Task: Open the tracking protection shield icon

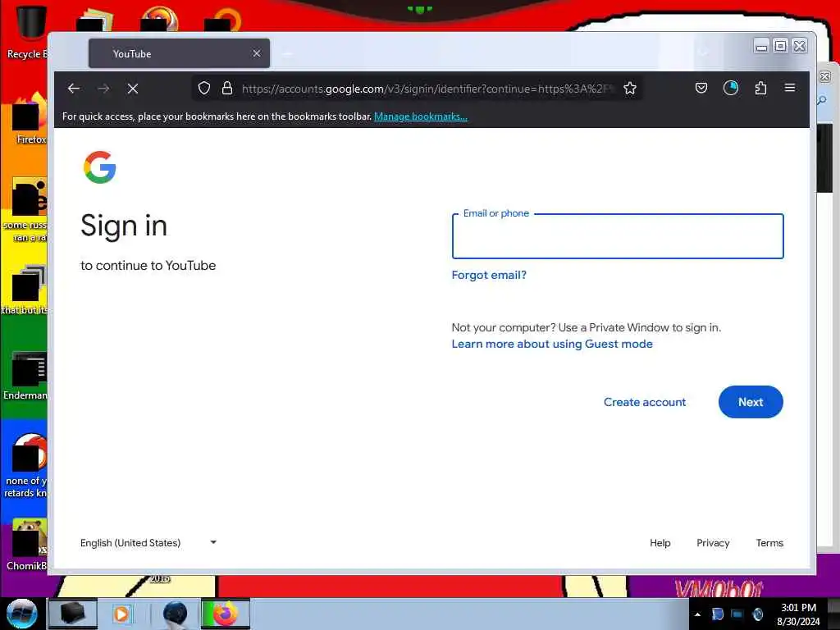Action: 204,89
